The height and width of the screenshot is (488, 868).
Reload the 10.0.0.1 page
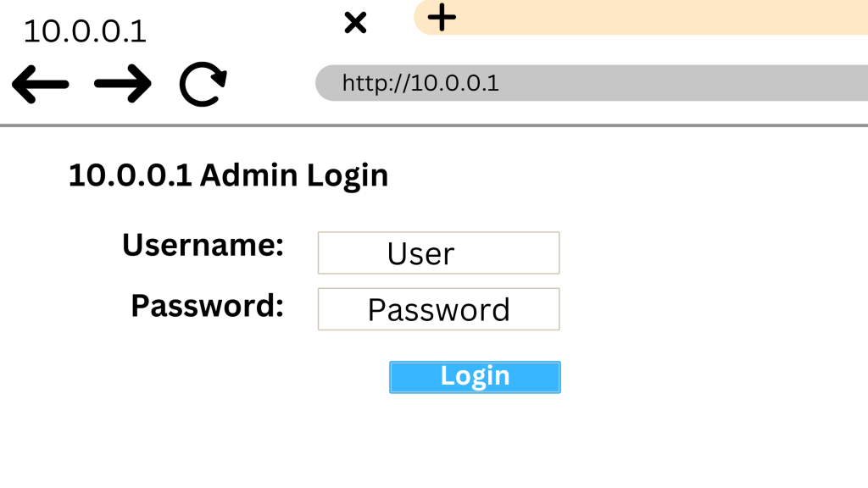coord(203,85)
